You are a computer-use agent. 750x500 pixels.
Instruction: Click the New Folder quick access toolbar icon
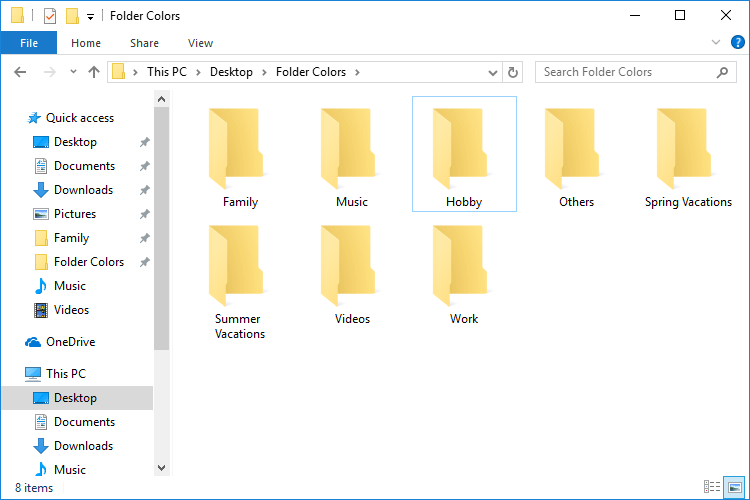tap(72, 16)
